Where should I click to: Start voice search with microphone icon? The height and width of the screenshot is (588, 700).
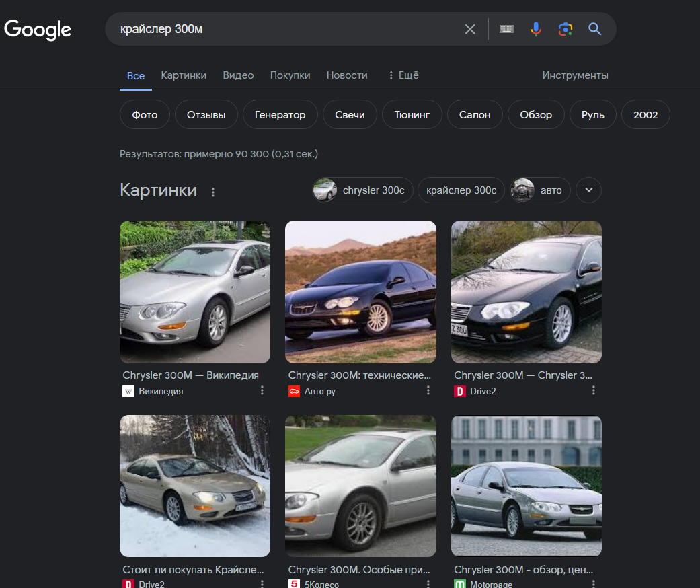pos(536,29)
